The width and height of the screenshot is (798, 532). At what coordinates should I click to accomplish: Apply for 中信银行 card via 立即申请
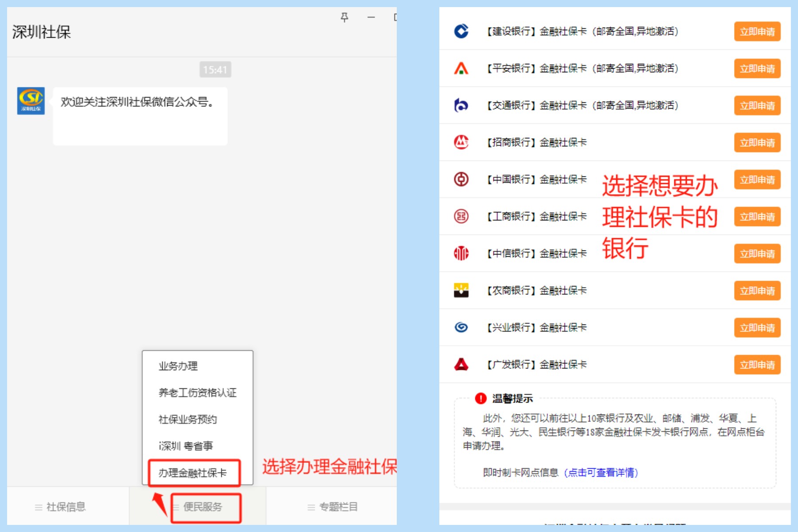(x=757, y=254)
